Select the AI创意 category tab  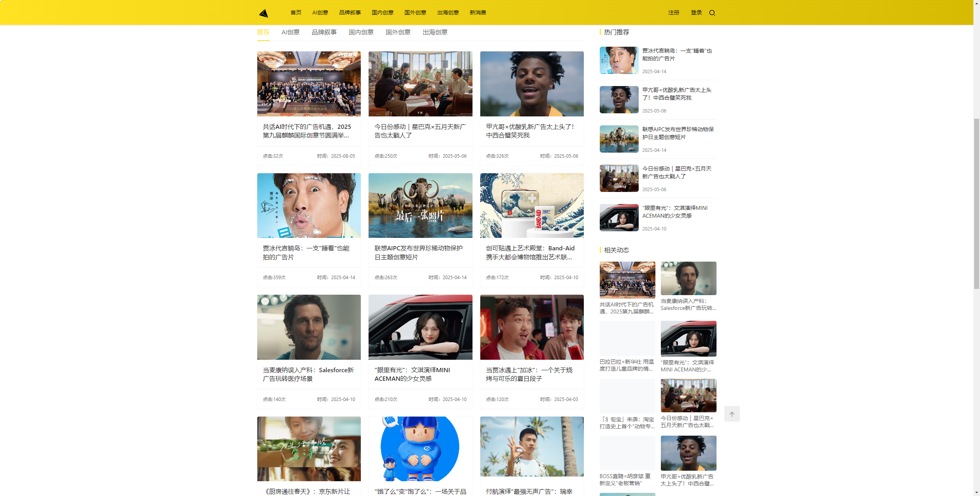(290, 32)
